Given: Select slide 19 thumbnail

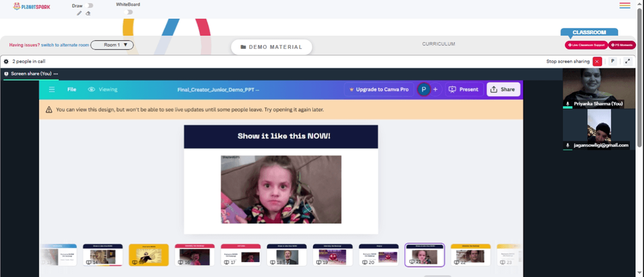Looking at the screenshot, I should pos(333,255).
